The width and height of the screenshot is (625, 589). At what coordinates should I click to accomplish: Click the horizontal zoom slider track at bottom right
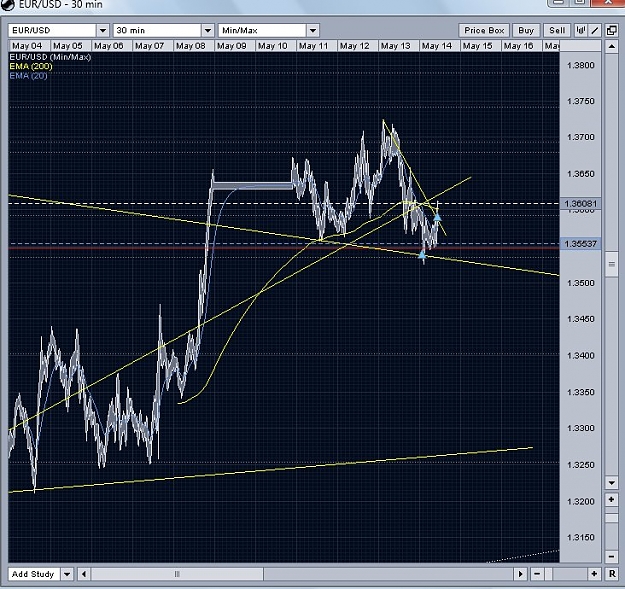(565, 574)
